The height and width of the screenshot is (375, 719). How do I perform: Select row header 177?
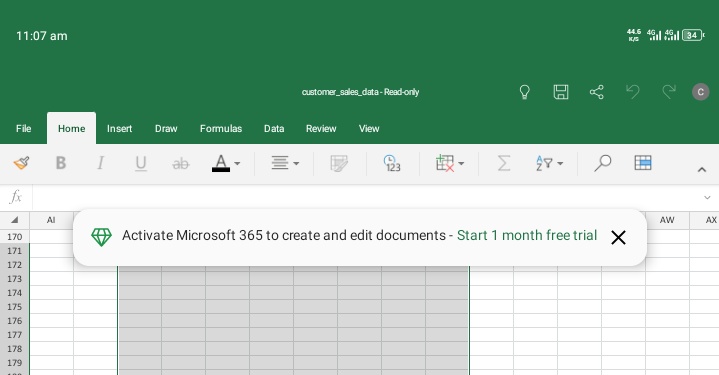[15, 335]
